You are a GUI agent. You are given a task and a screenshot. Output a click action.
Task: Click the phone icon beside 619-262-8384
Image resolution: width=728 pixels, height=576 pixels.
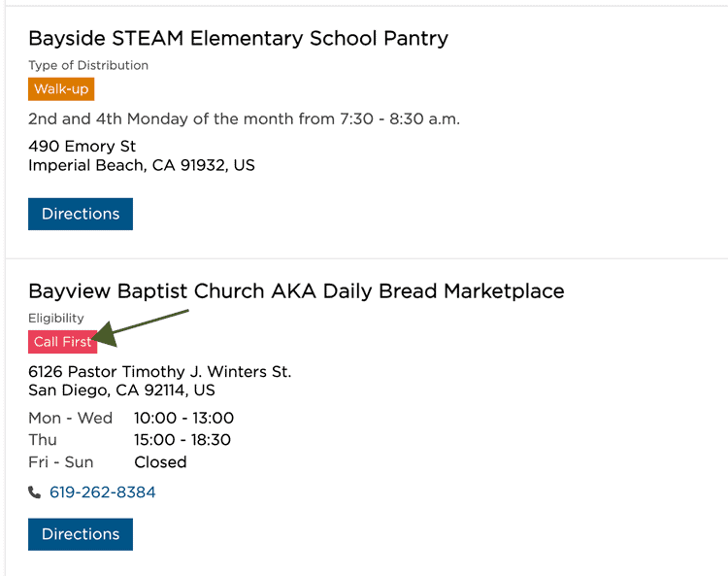(34, 491)
